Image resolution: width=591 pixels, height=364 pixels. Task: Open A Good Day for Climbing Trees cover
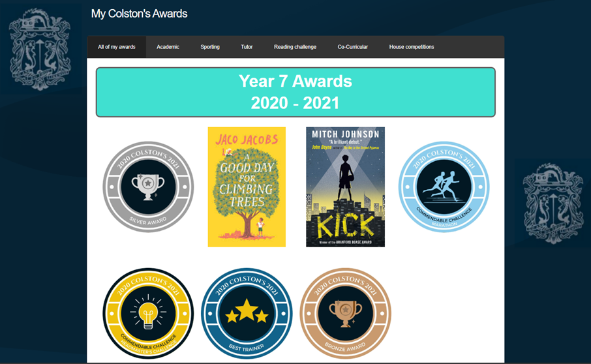pyautogui.click(x=247, y=187)
